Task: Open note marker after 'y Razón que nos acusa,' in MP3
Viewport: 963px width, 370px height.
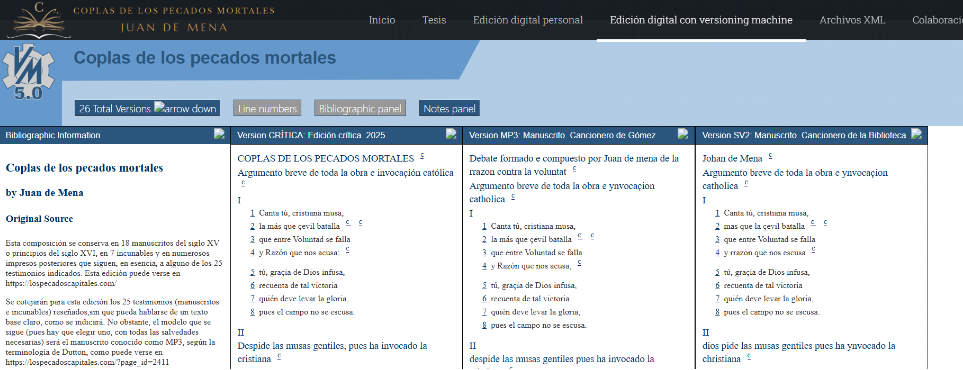Action: click(x=579, y=262)
